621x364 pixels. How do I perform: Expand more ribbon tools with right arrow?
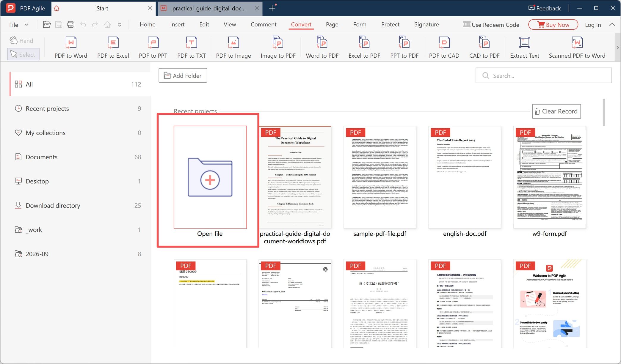[618, 47]
